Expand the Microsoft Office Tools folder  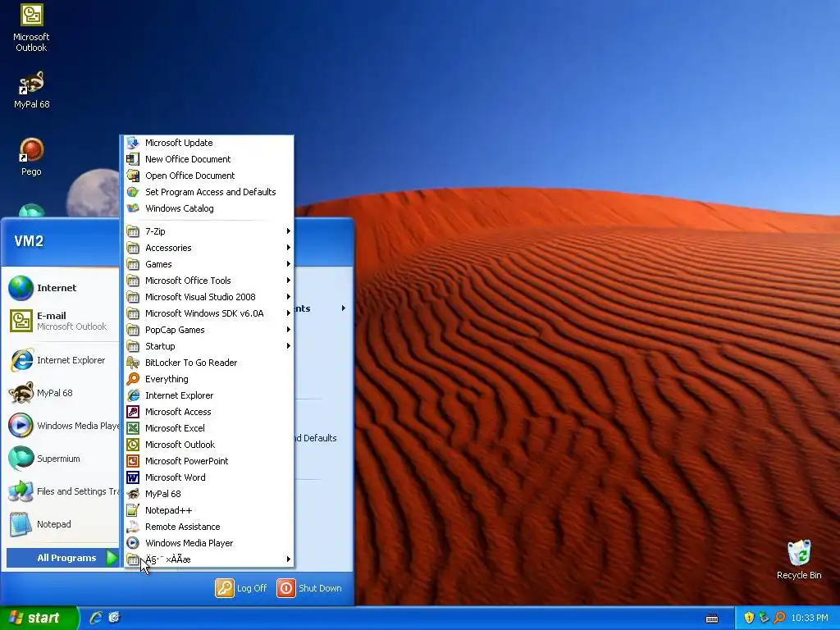tap(208, 281)
